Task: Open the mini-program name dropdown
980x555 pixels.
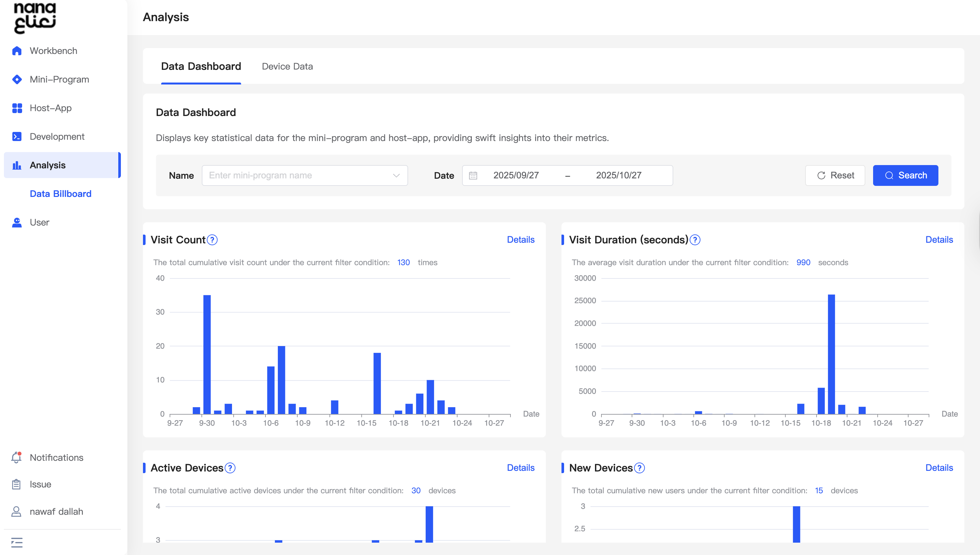Action: click(304, 175)
